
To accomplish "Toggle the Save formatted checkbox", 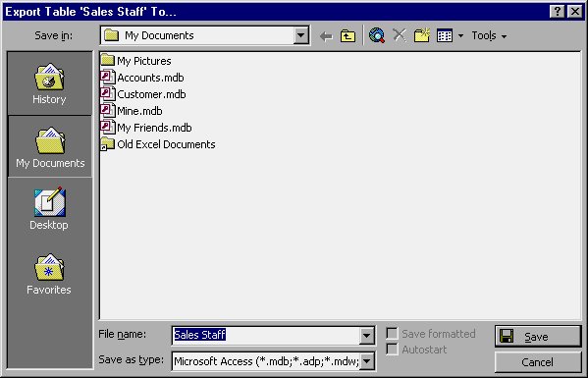I will click(x=392, y=334).
